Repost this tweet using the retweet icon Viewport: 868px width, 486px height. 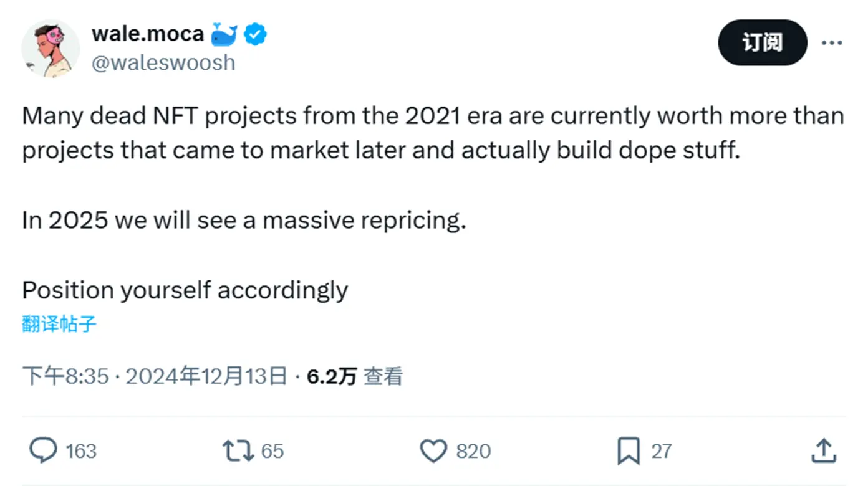click(238, 450)
